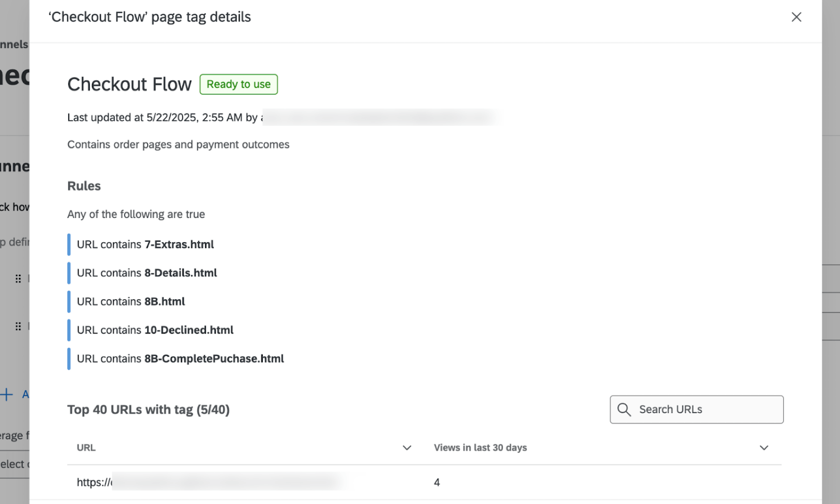
Task: Click the URL table column header
Action: (x=86, y=448)
